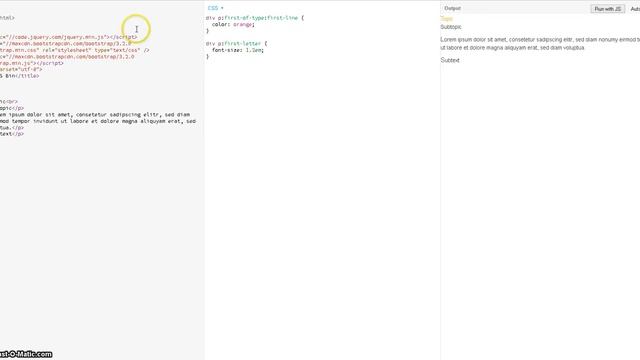Click the Lorem ipsum paragraph in Output

tap(540, 44)
